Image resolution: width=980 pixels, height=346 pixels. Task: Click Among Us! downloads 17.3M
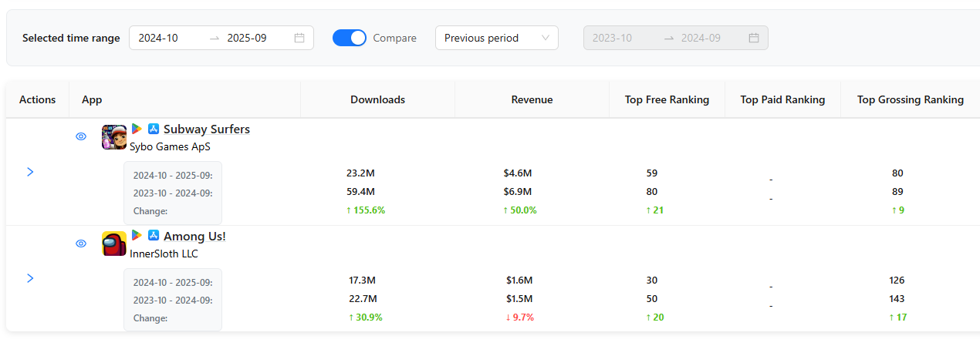click(x=363, y=280)
